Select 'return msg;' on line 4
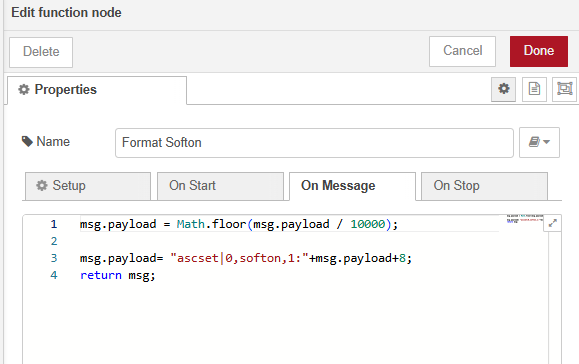Viewport: 579px width, 364px height. [x=117, y=275]
